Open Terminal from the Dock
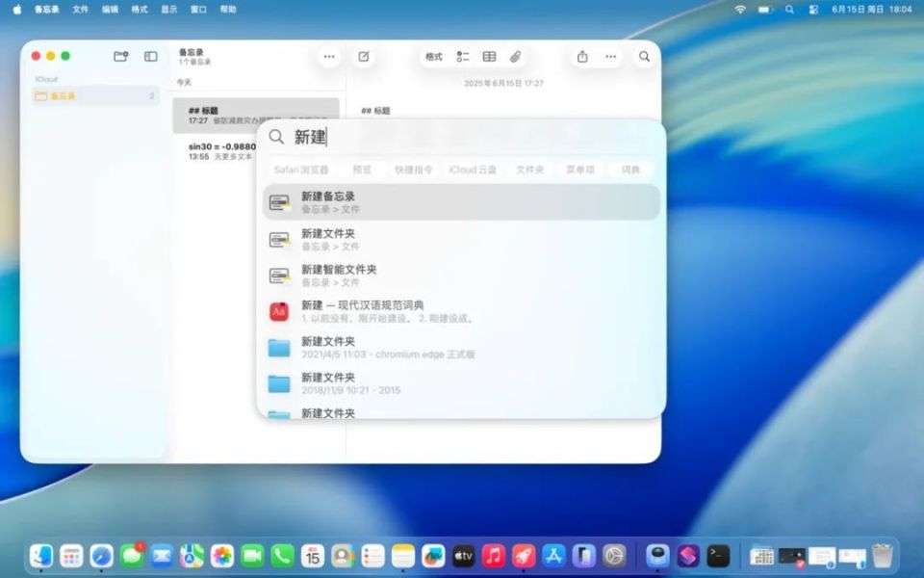This screenshot has height=578, width=924. tap(718, 556)
